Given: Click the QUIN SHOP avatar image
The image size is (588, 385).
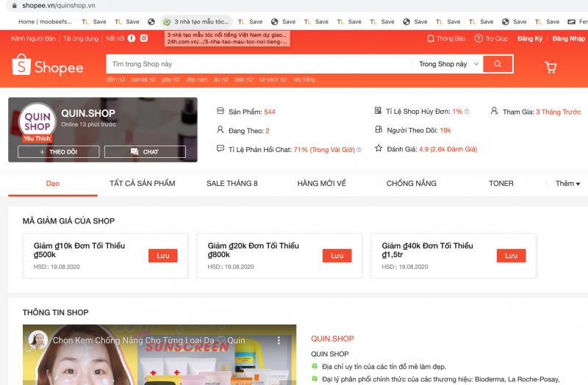Looking at the screenshot, I should point(37,122).
